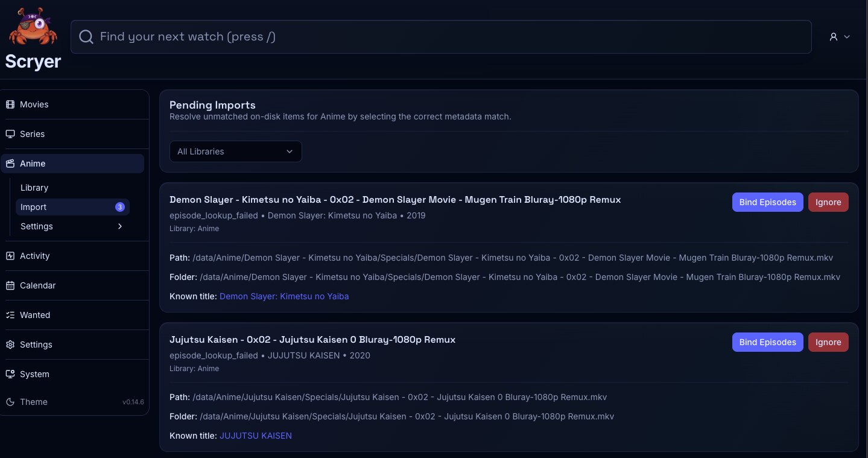868x458 pixels.
Task: Click the Pending Imports heading
Action: click(212, 105)
